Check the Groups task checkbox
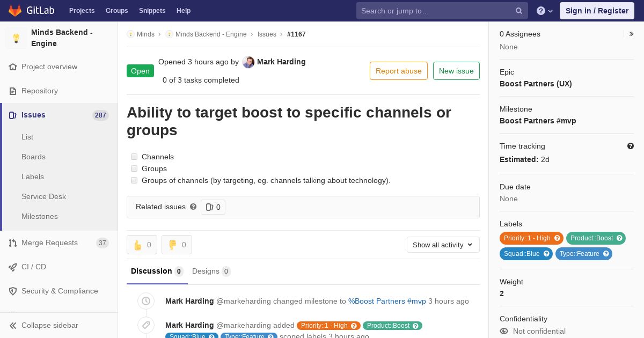The image size is (644, 338). pyautogui.click(x=134, y=168)
